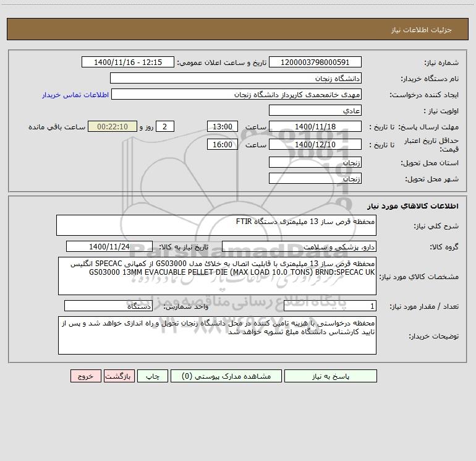Click need date field 1400/11/24
The height and width of the screenshot is (461, 476).
[109, 246]
